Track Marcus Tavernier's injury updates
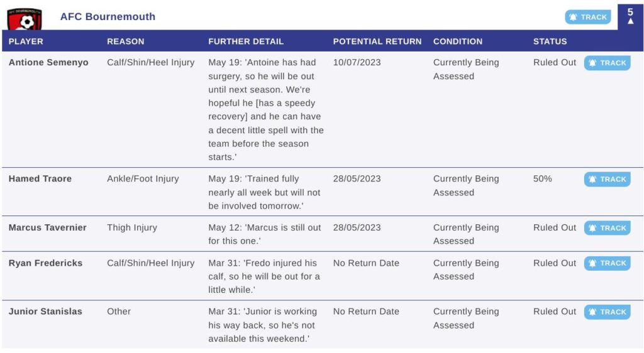 coord(607,228)
